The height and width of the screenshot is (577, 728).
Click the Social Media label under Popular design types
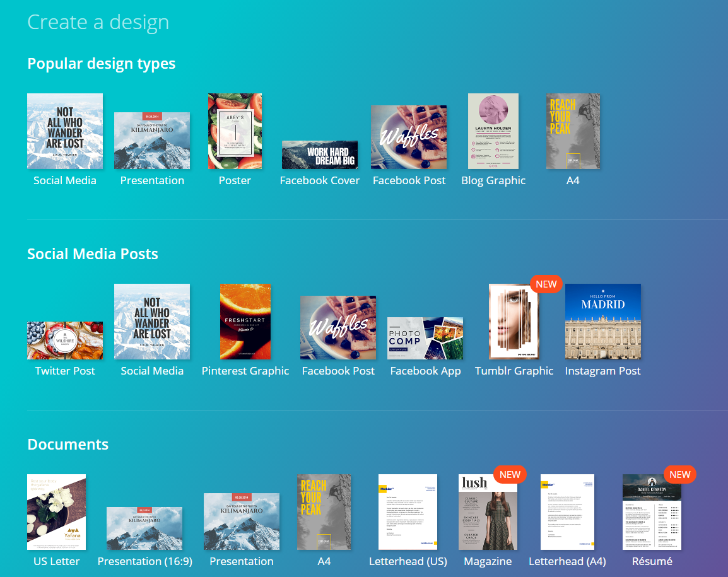65,180
